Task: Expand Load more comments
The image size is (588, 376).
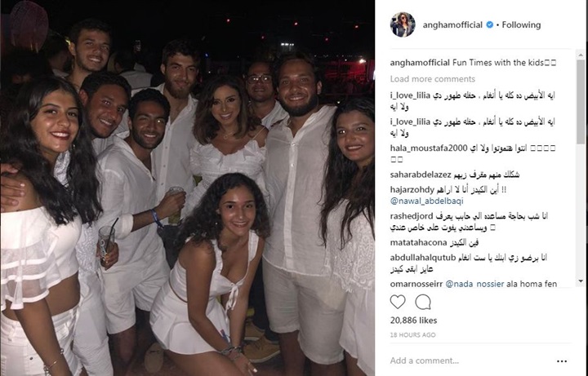Action: coord(432,79)
